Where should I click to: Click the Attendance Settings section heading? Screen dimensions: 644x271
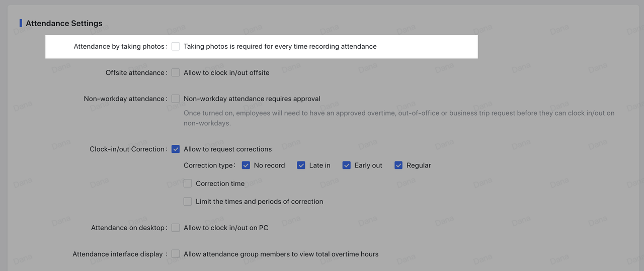64,23
